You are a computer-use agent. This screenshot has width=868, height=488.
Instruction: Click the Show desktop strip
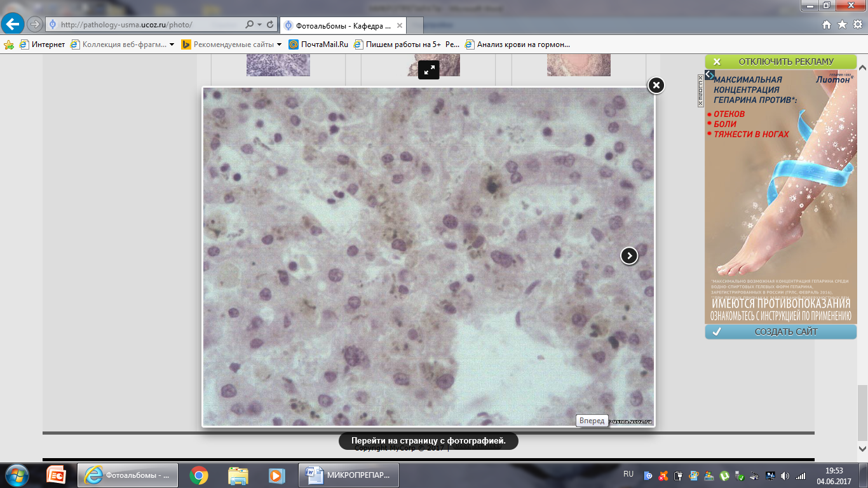(x=864, y=475)
